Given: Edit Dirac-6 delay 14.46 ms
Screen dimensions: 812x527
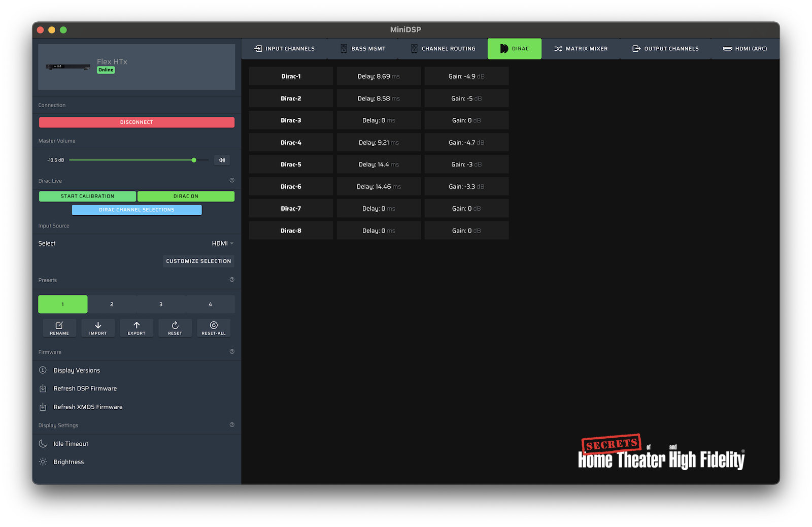Looking at the screenshot, I should tap(379, 186).
